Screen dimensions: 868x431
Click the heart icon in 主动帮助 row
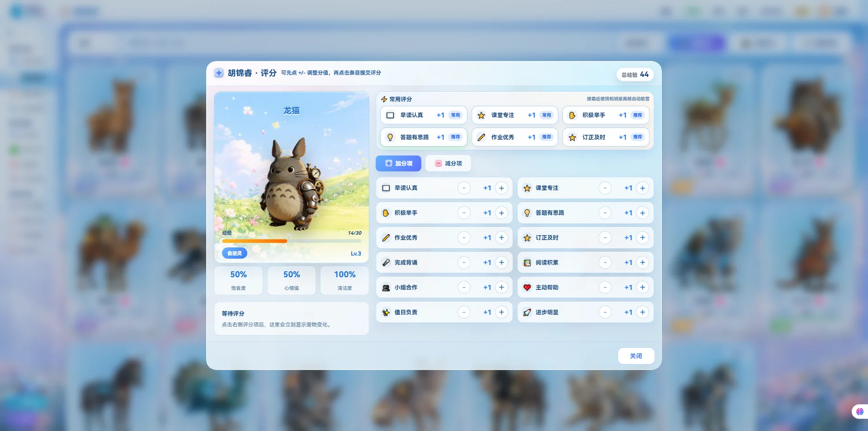pos(527,288)
